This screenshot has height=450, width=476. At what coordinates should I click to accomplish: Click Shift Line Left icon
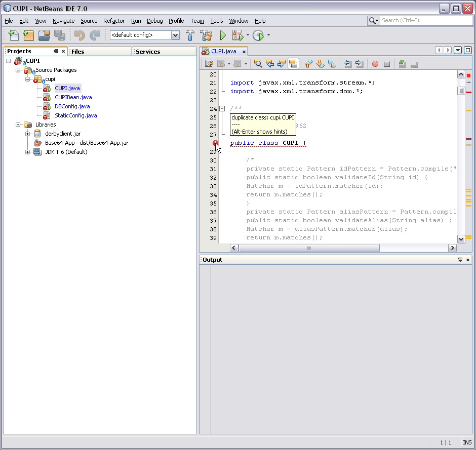click(347, 64)
